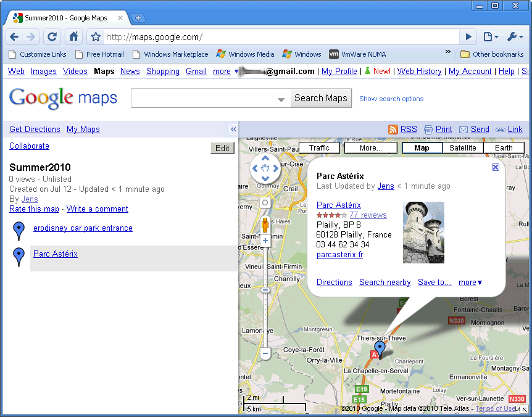Open the Windows Media bookmark
The width and height of the screenshot is (532, 417).
(x=245, y=54)
